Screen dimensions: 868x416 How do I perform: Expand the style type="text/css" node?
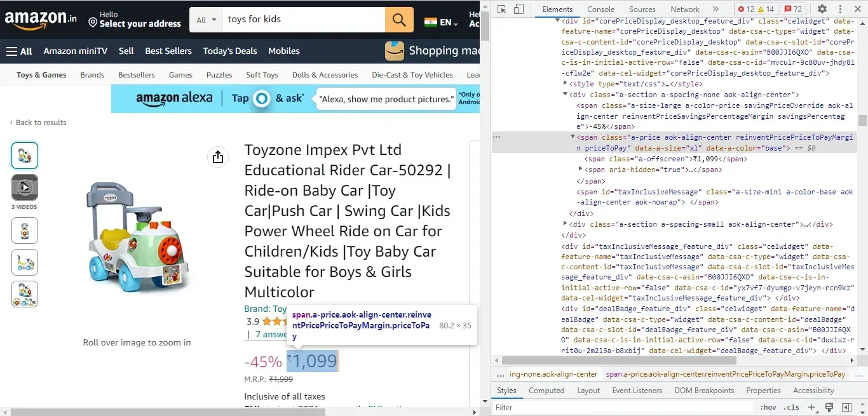click(566, 84)
